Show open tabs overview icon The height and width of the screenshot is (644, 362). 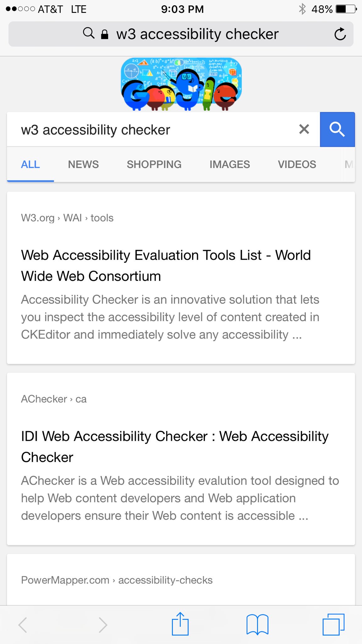pos(333,625)
